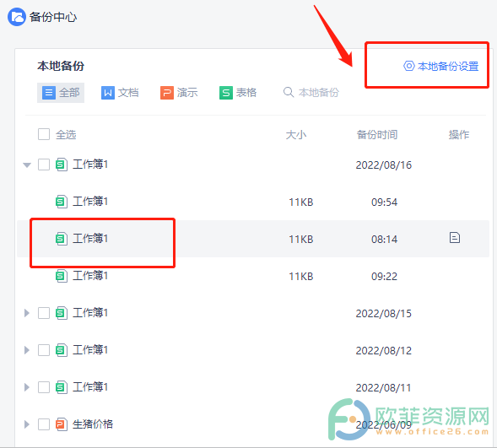Click the 备份中心 title text
The width and height of the screenshot is (497, 448).
pyautogui.click(x=53, y=17)
